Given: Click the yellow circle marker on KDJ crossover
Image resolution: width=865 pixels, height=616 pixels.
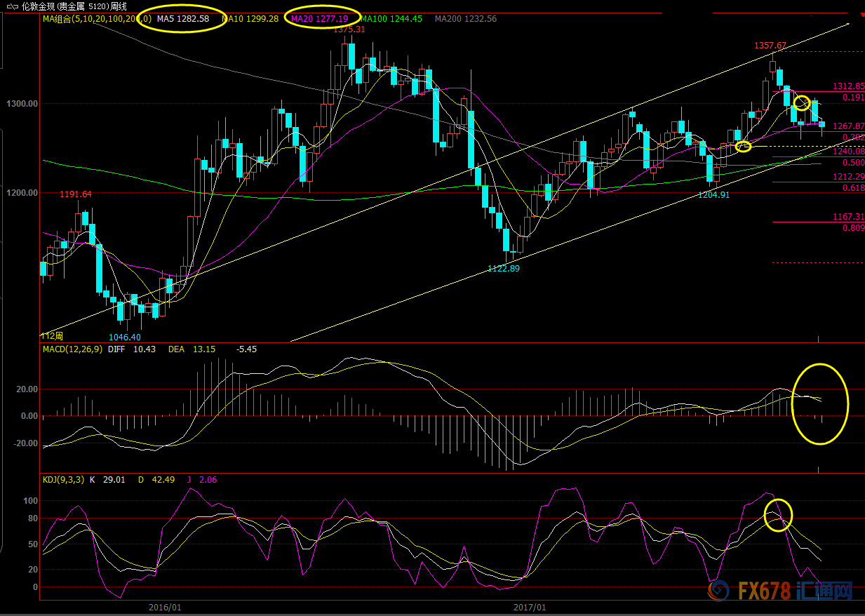Looking at the screenshot, I should point(778,514).
